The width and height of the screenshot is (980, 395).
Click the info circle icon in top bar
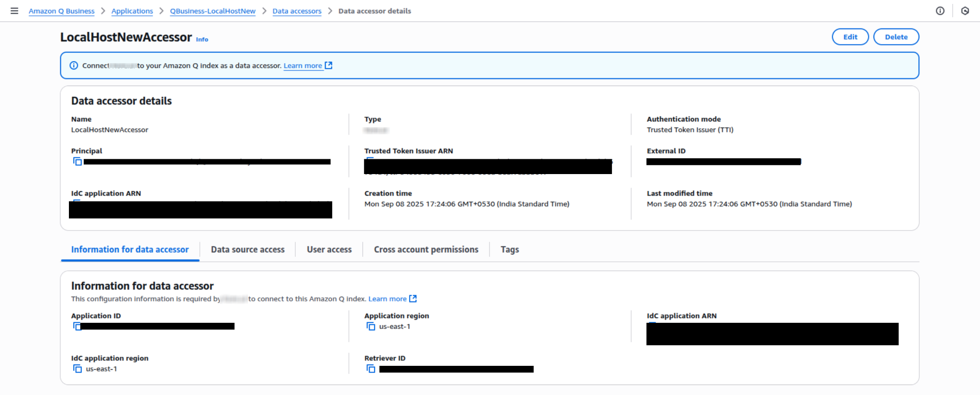coord(940,11)
